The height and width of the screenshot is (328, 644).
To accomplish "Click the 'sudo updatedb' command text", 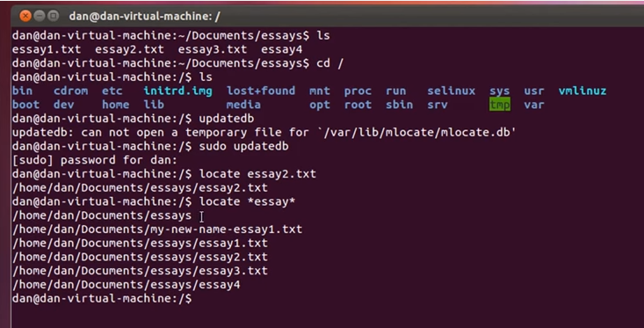I will pos(243,146).
